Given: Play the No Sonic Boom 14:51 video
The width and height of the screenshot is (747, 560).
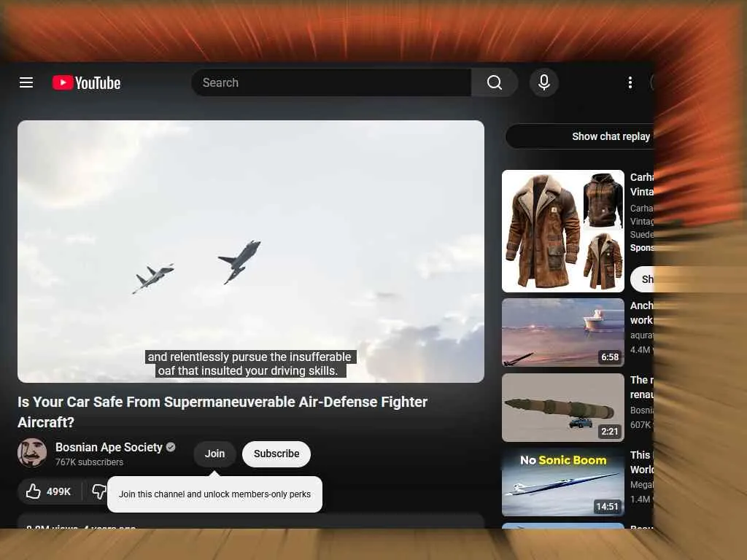Looking at the screenshot, I should pos(562,483).
